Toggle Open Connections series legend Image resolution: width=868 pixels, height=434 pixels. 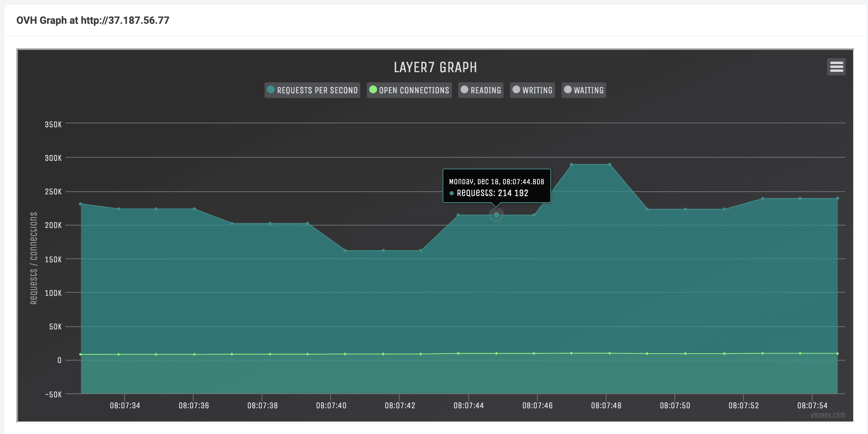tap(414, 91)
